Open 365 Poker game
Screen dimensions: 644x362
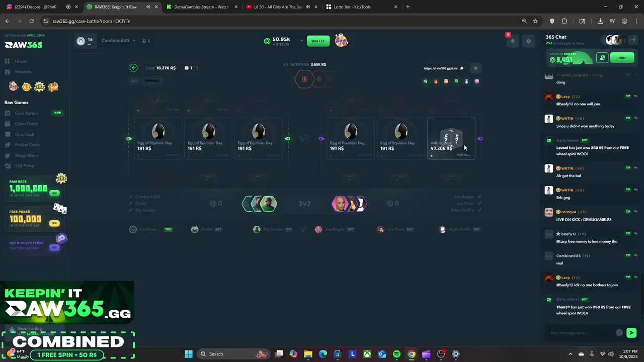coord(25,166)
